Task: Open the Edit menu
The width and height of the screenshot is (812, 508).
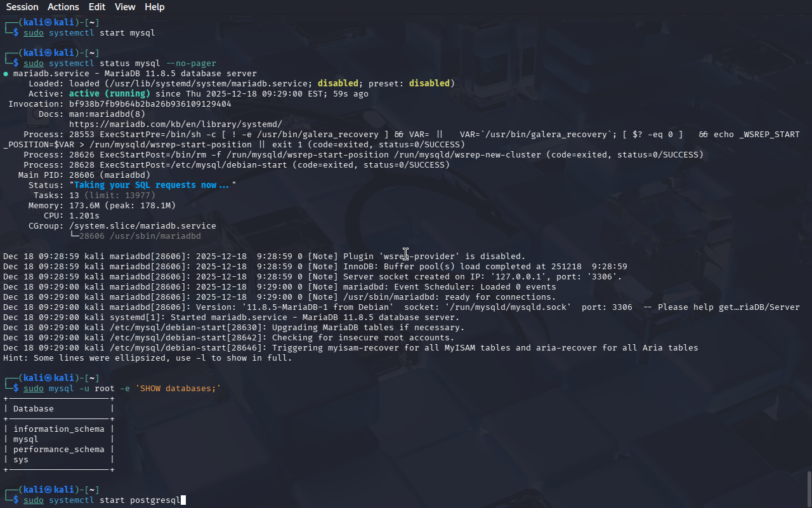Action: tap(97, 7)
